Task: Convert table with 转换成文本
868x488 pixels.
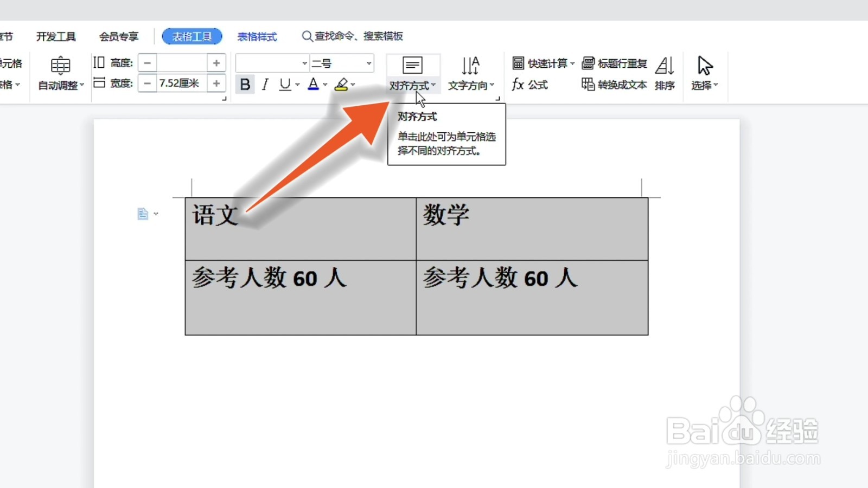Action: (x=614, y=85)
